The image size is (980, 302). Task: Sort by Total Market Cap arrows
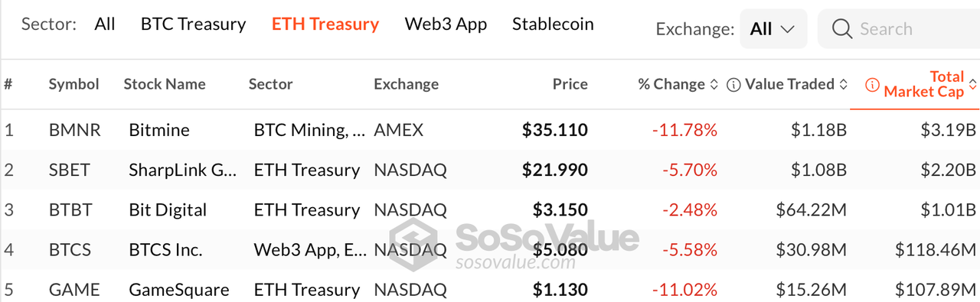coord(973,85)
